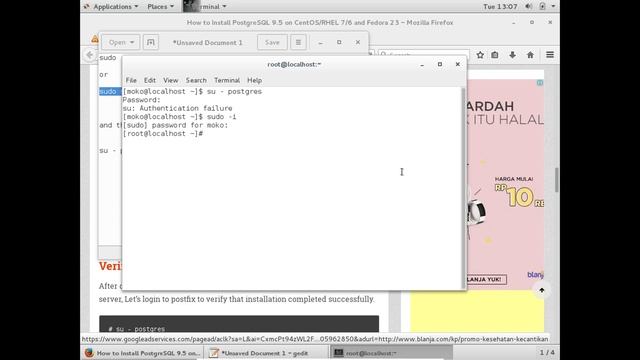Viewport: 640px width, 360px height.
Task: Click the 1 / 4 workspace switcher
Action: (x=547, y=352)
